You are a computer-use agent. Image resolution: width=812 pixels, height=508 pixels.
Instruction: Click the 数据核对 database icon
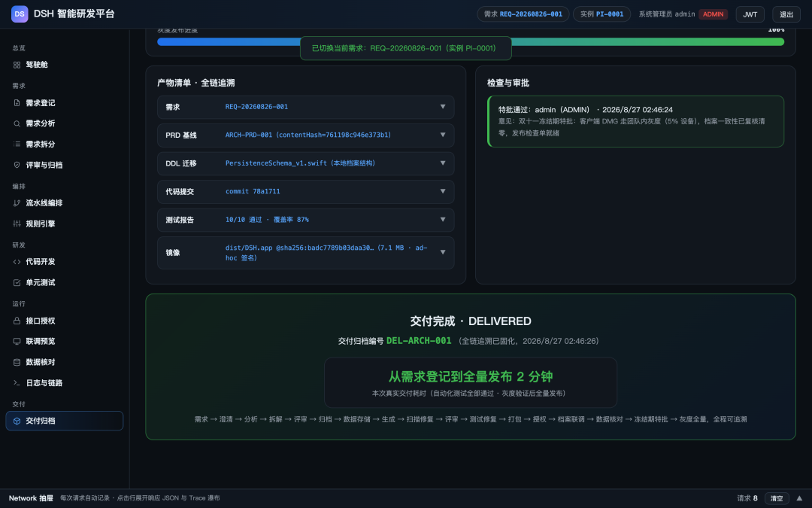17,362
